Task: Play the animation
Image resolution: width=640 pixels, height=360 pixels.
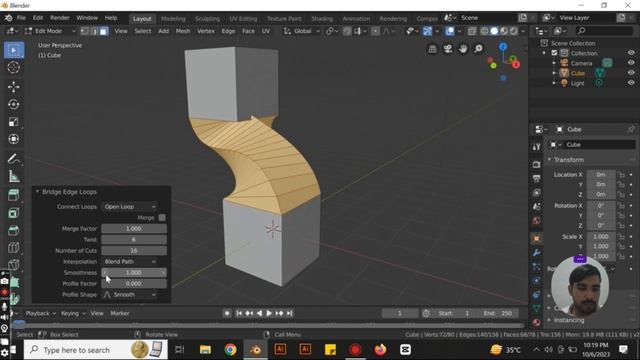Action: pos(269,313)
